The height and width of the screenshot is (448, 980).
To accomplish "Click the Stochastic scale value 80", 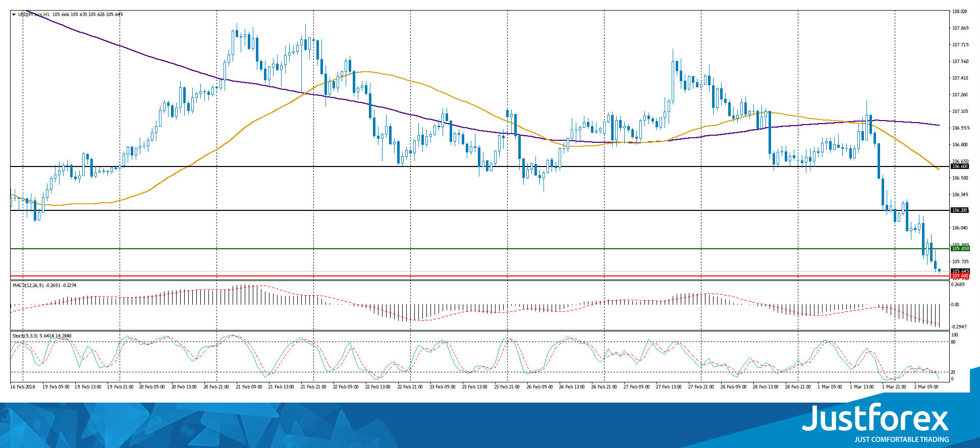I will click(953, 342).
